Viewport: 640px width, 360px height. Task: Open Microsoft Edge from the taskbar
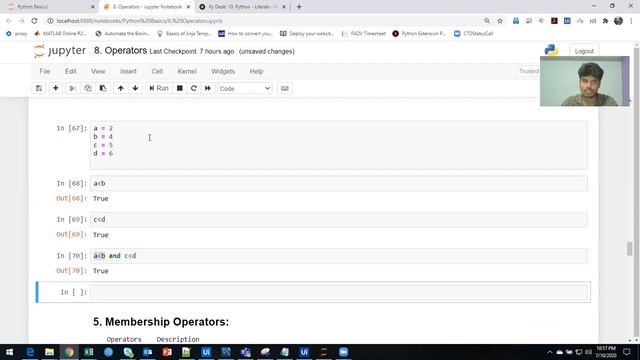(30, 352)
